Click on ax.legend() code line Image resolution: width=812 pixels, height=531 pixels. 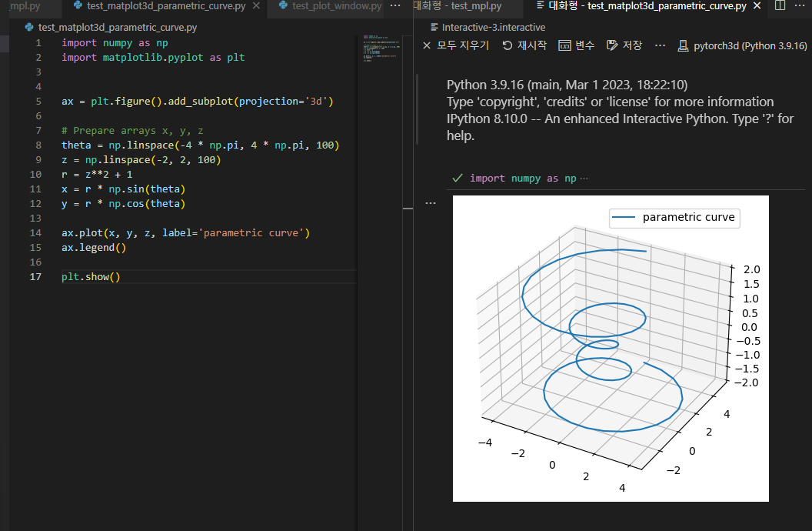(x=94, y=248)
